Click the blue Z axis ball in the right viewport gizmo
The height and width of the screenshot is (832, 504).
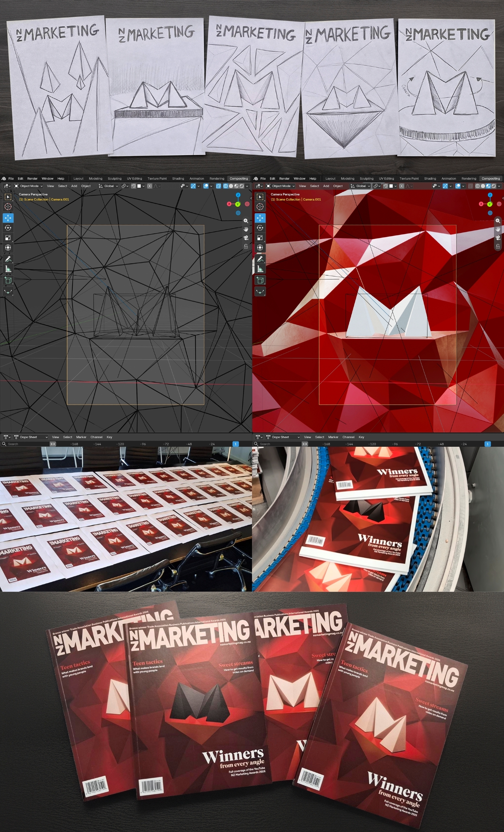(x=490, y=195)
